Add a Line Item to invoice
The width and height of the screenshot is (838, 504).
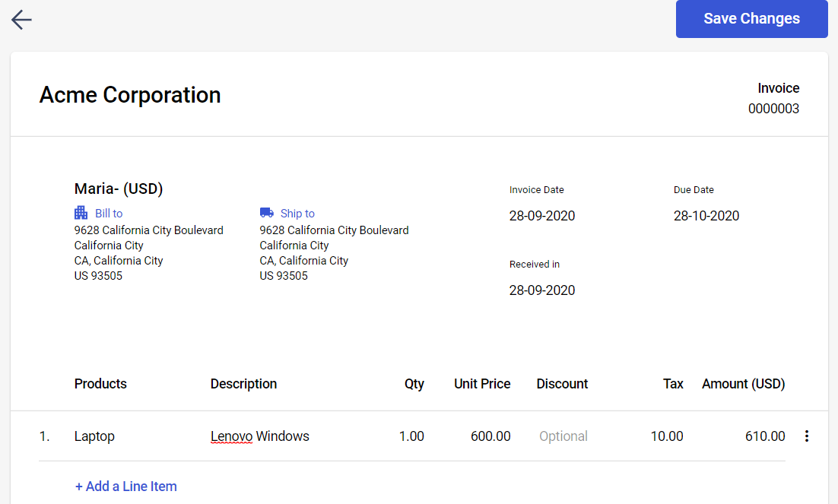(126, 487)
